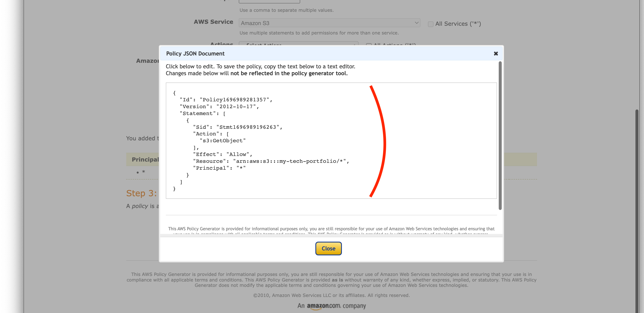Image resolution: width=644 pixels, height=313 pixels.
Task: Click inside the policy JSON text area
Action: 331,141
